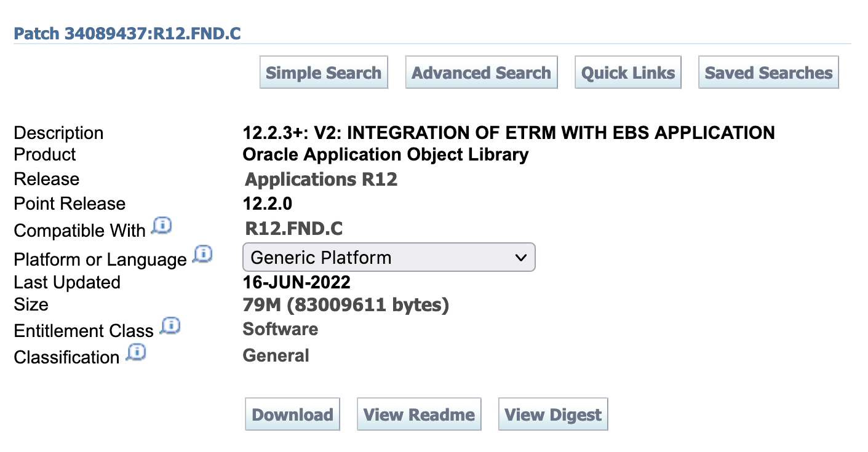Download the patch
The height and width of the screenshot is (452, 868).
coord(292,414)
